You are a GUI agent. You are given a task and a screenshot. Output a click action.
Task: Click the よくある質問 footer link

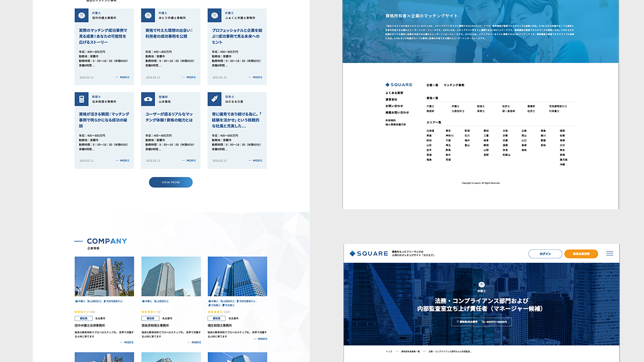(394, 93)
